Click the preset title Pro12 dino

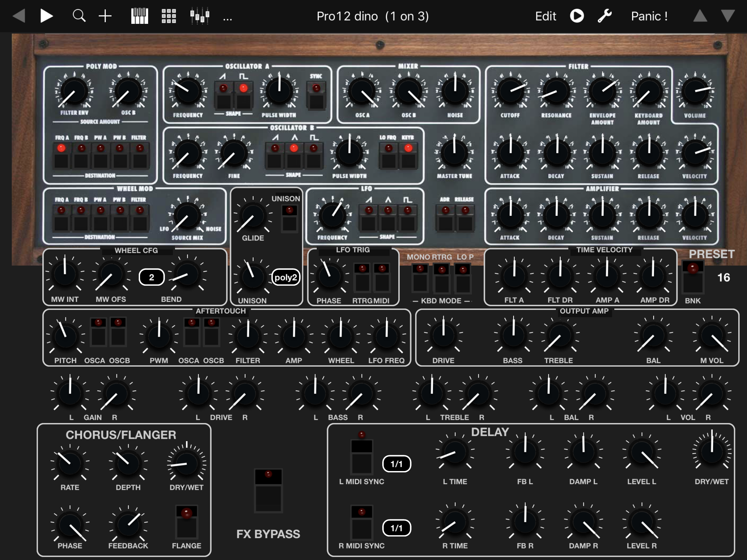pos(372,16)
